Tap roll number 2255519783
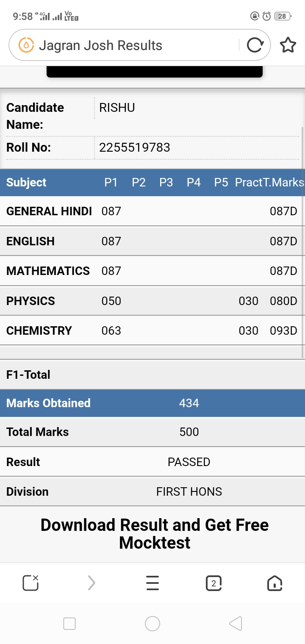This screenshot has height=644, width=305. click(135, 147)
